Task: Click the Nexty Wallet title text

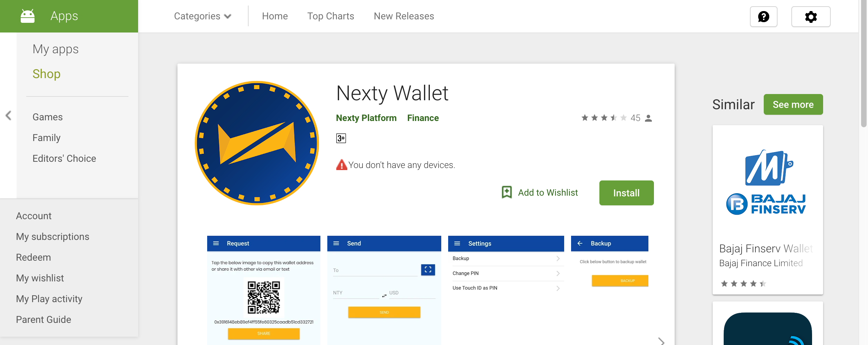Action: [392, 94]
